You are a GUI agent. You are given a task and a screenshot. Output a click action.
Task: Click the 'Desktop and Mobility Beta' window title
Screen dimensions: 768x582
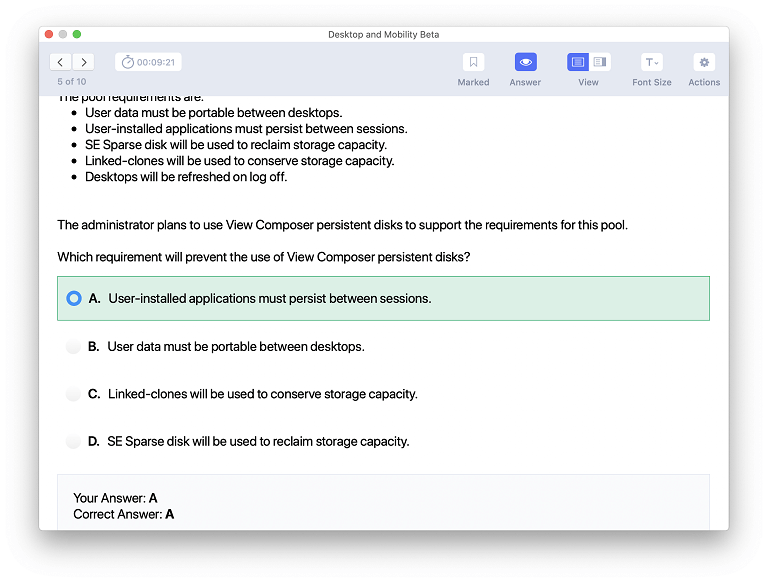[x=384, y=35]
